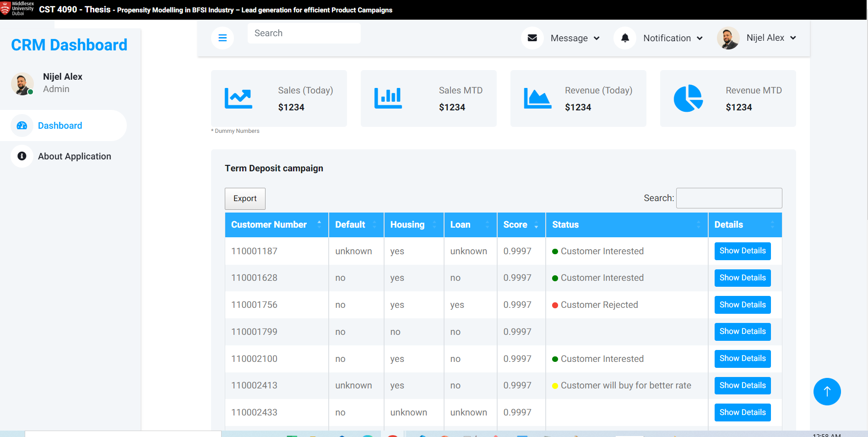Open the hamburger menu beside the search bar

222,38
